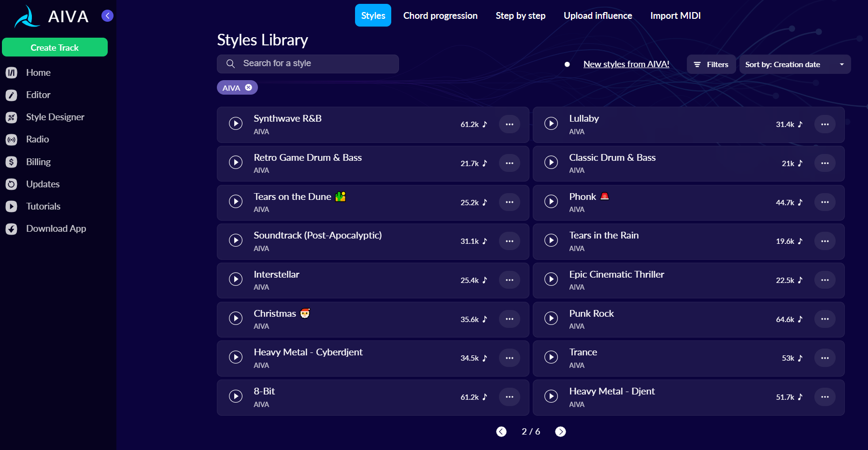
Task: Play the Phonk style preview
Action: point(551,201)
